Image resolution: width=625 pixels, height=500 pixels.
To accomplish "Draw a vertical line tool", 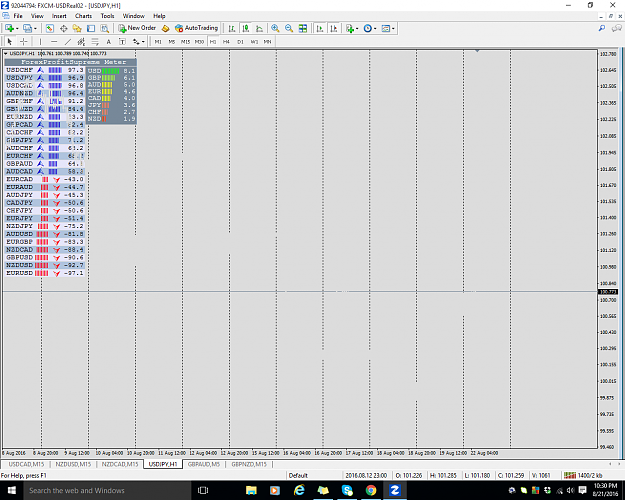I will point(40,41).
